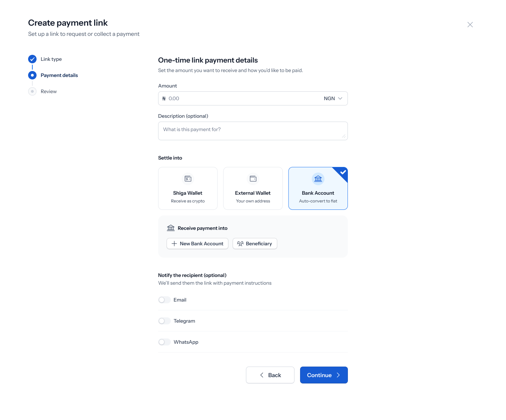
Task: Click the Shiga Wallet icon
Action: tap(188, 179)
